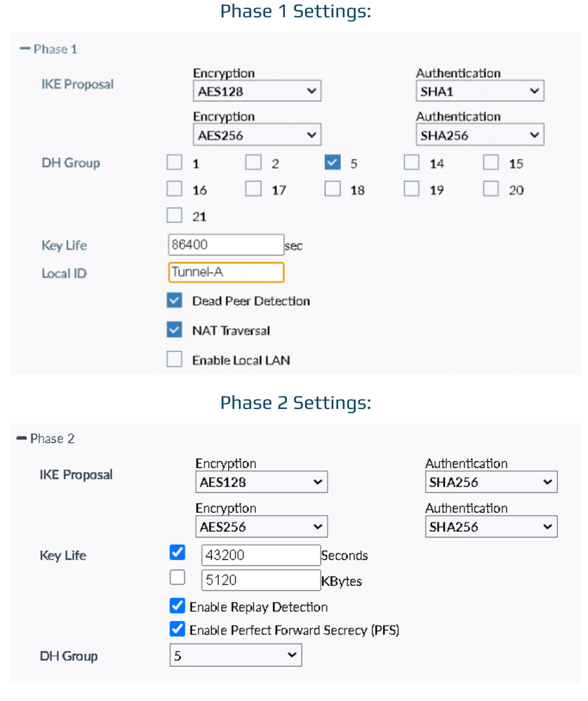Select DH Group 2 checkbox
The image size is (588, 701).
(253, 163)
